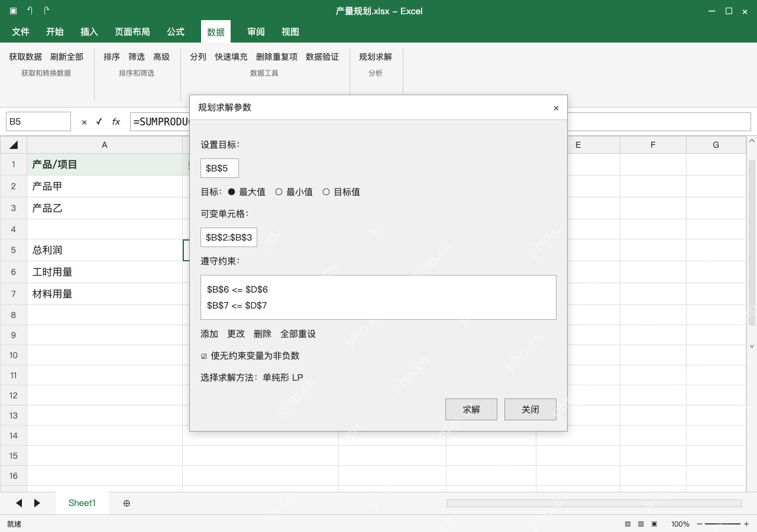Click 刷新全部 in the ribbon
Screen dimensions: 757x532
pyautogui.click(x=67, y=57)
